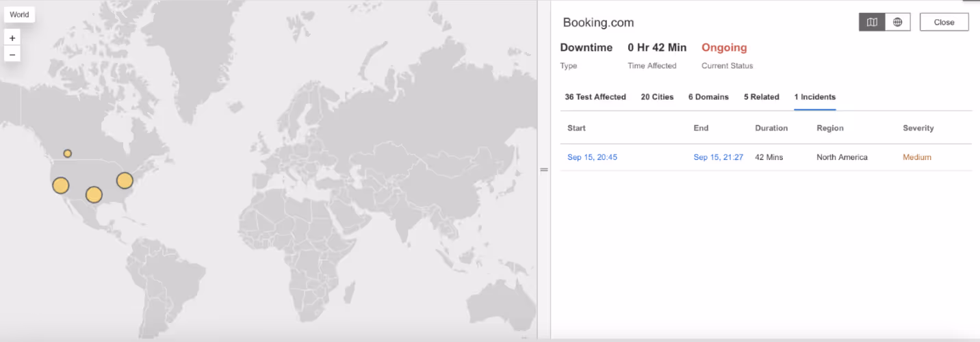Click the North America region cell

[x=842, y=157]
